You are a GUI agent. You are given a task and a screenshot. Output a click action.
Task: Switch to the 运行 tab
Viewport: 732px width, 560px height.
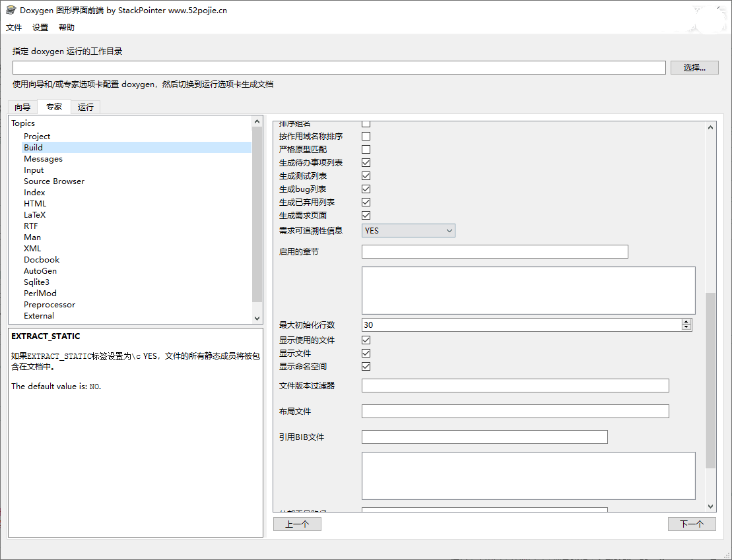(85, 108)
